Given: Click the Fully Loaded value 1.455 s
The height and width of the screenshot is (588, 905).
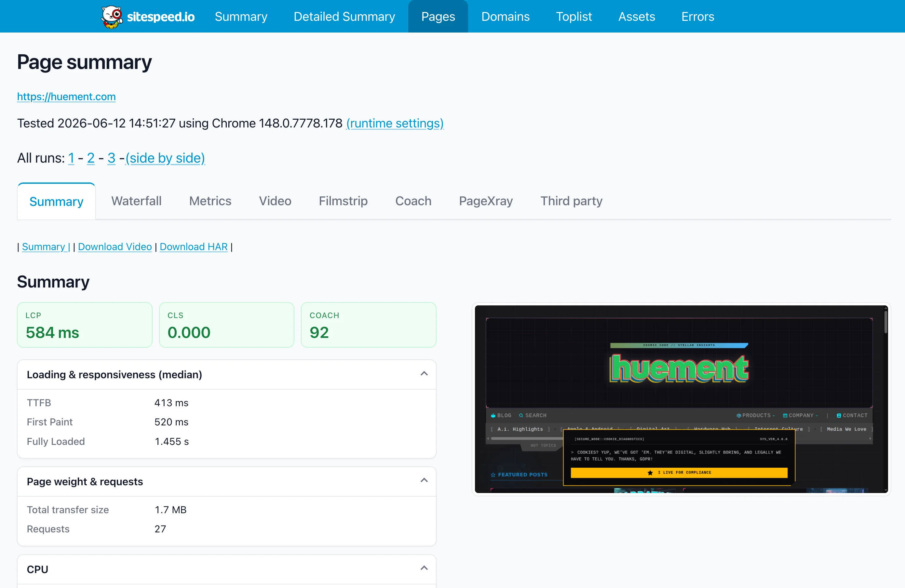Looking at the screenshot, I should tap(171, 441).
